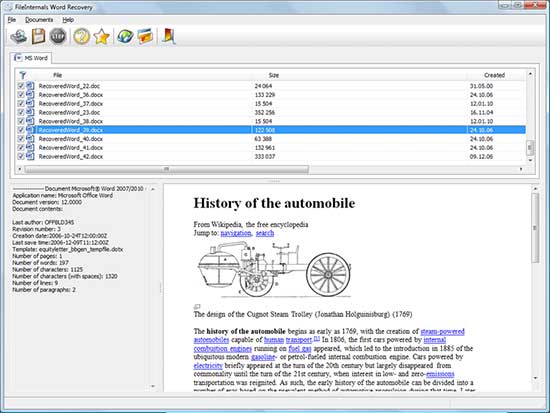This screenshot has width=550, height=413.
Task: Uncheck RecoveredWord_38.docx checkbox
Action: tap(21, 121)
